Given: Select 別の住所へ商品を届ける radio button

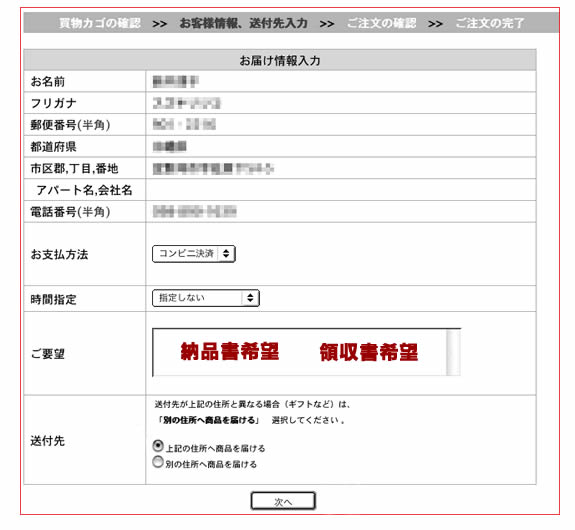Looking at the screenshot, I should tap(158, 462).
